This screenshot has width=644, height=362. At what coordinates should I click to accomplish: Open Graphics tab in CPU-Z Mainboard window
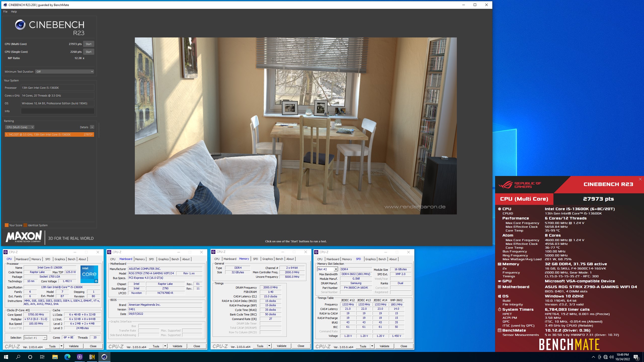[164, 259]
